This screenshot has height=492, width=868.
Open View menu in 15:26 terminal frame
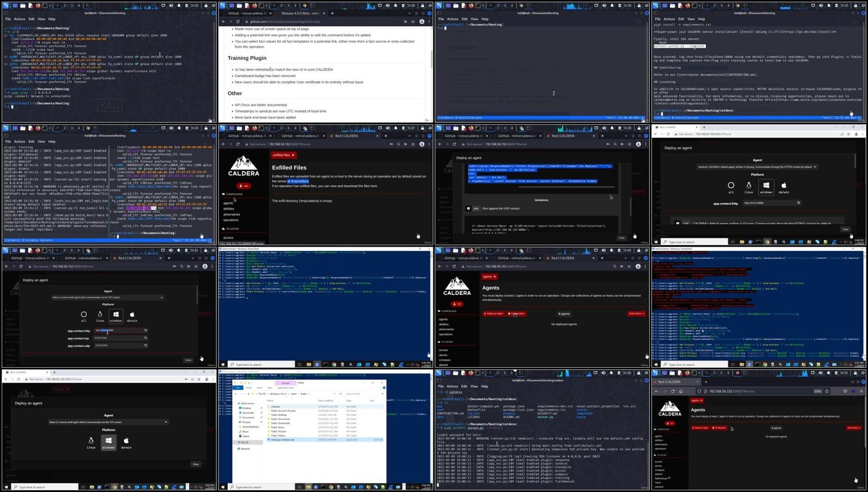coord(41,19)
